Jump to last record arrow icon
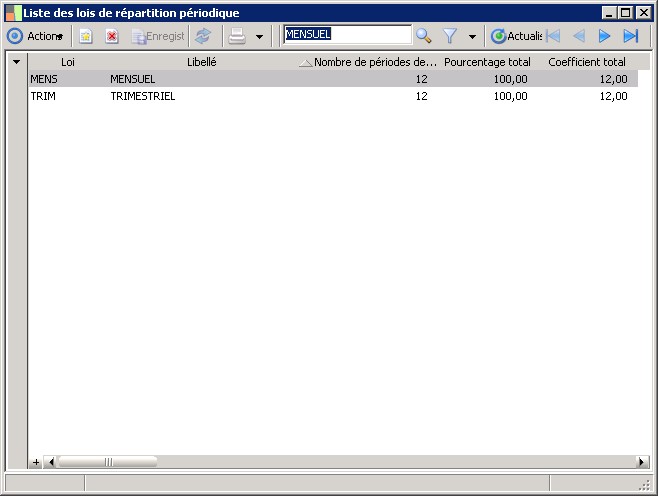658x496 pixels. (631, 36)
